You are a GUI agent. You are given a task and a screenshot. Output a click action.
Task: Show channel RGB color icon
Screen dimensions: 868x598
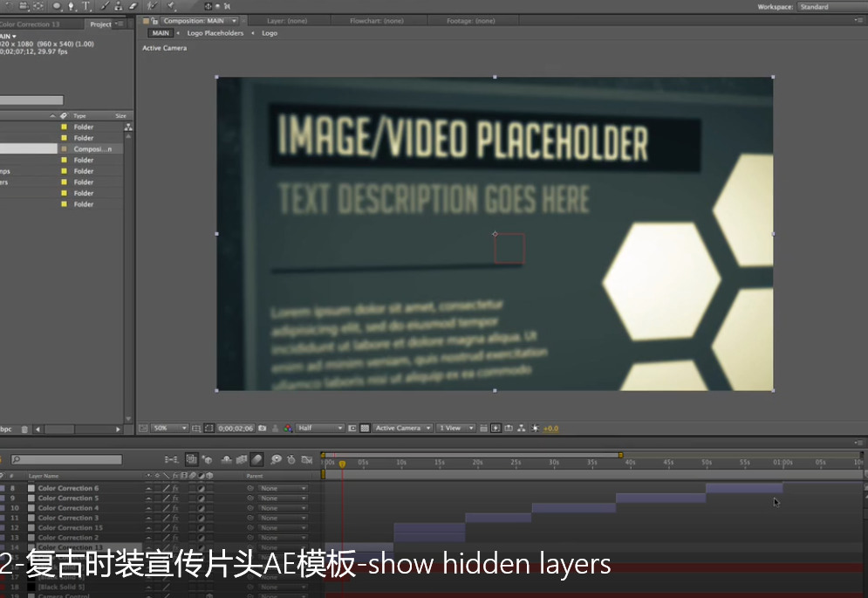(x=286, y=429)
